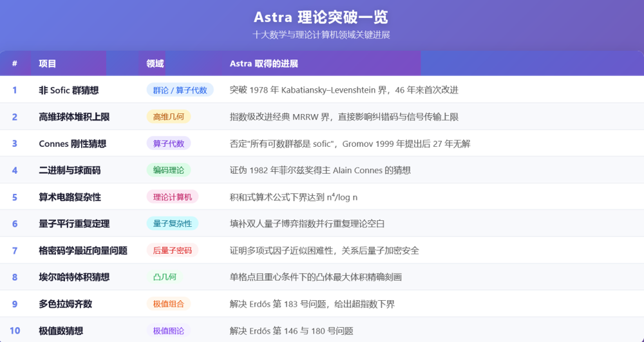Click the "高维几何" tag

pyautogui.click(x=168, y=117)
